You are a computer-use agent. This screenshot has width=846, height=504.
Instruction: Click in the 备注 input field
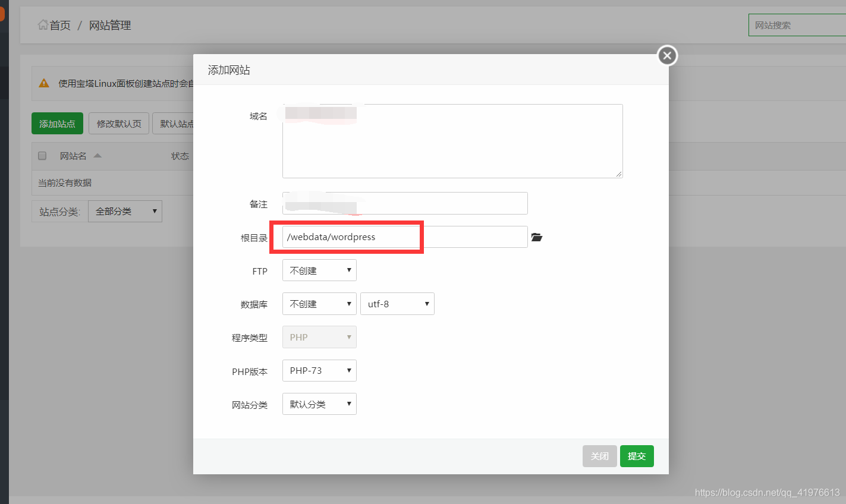[x=405, y=203]
